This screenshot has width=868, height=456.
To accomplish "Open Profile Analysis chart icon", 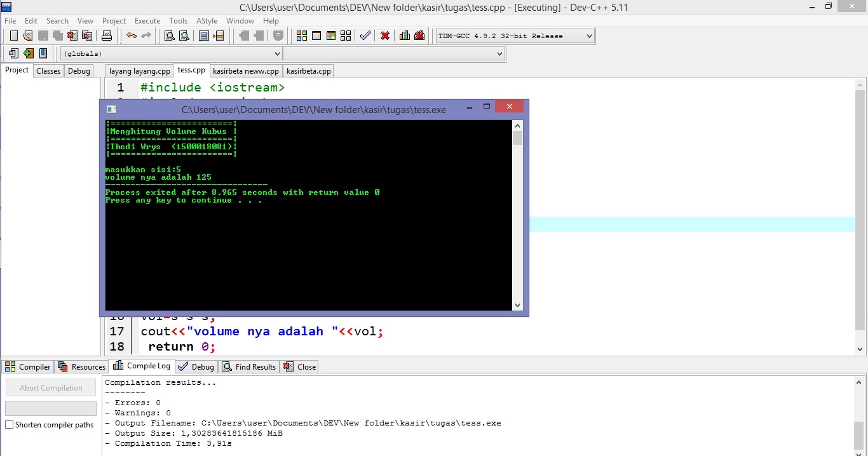I will pyautogui.click(x=405, y=36).
